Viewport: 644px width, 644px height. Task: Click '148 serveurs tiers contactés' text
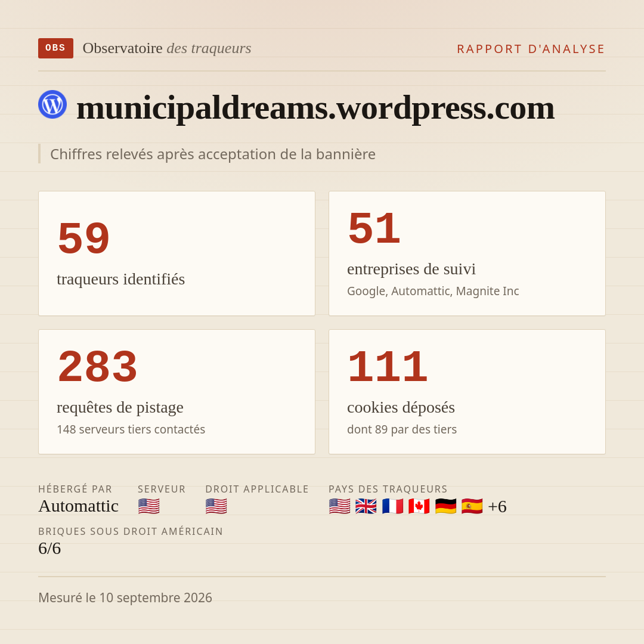[x=131, y=429]
